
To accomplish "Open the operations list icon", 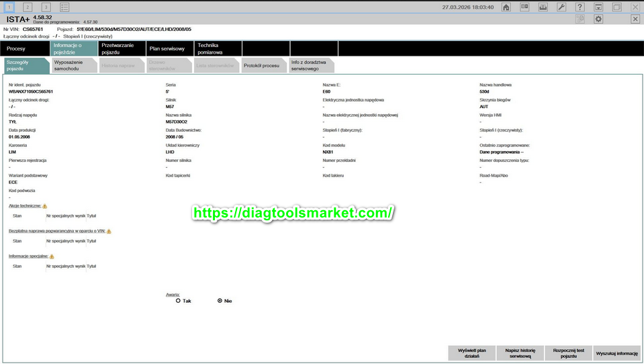I will point(64,7).
